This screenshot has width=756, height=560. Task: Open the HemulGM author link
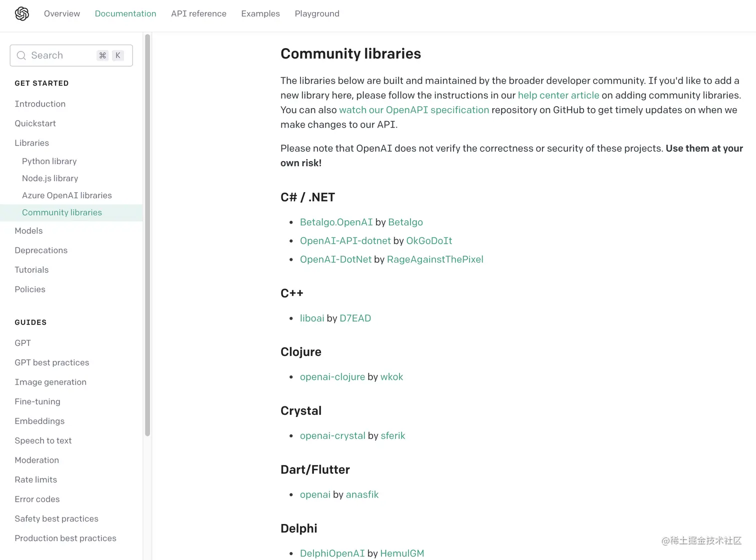[402, 553]
